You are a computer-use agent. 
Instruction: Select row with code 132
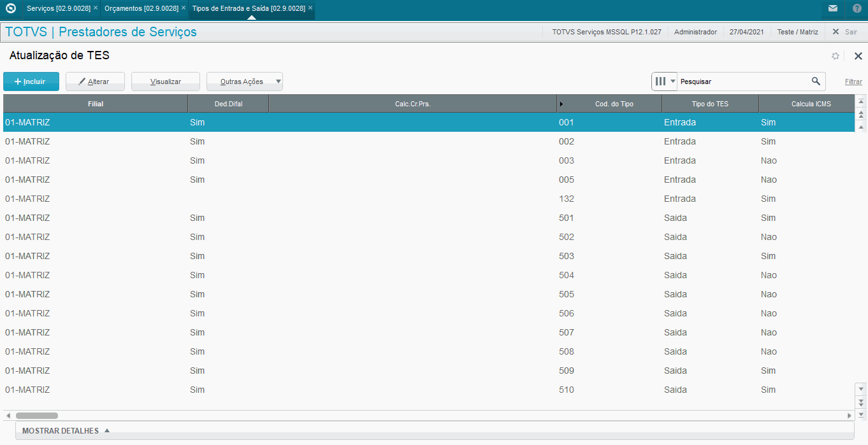click(429, 199)
